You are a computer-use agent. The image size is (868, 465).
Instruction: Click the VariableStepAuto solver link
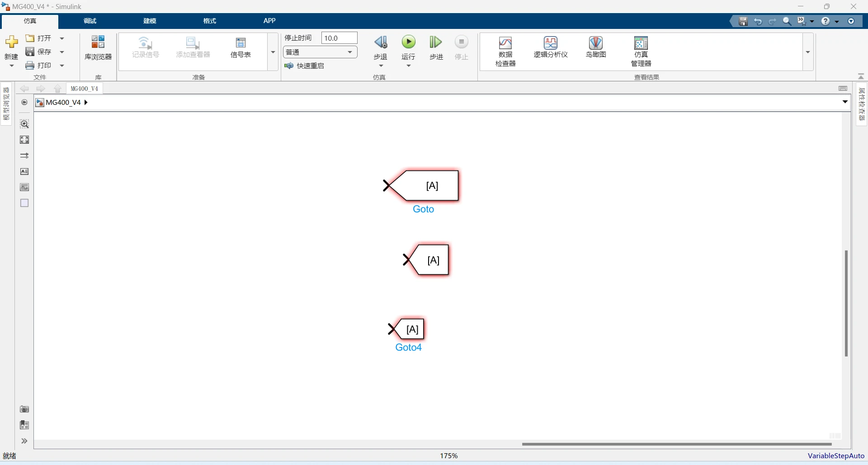836,456
